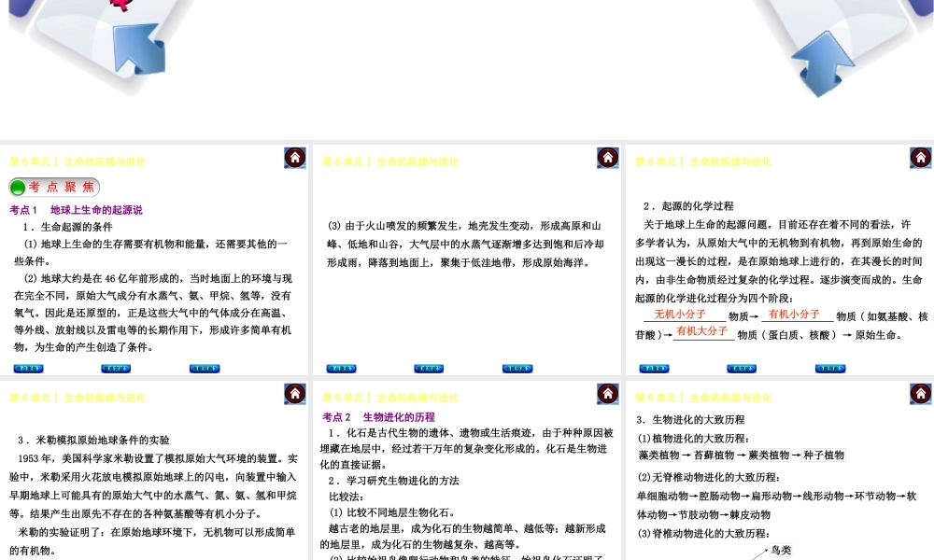Click right blue nav button on 火山喷发 slide
Image resolution: width=934 pixels, height=560 pixels.
517,369
